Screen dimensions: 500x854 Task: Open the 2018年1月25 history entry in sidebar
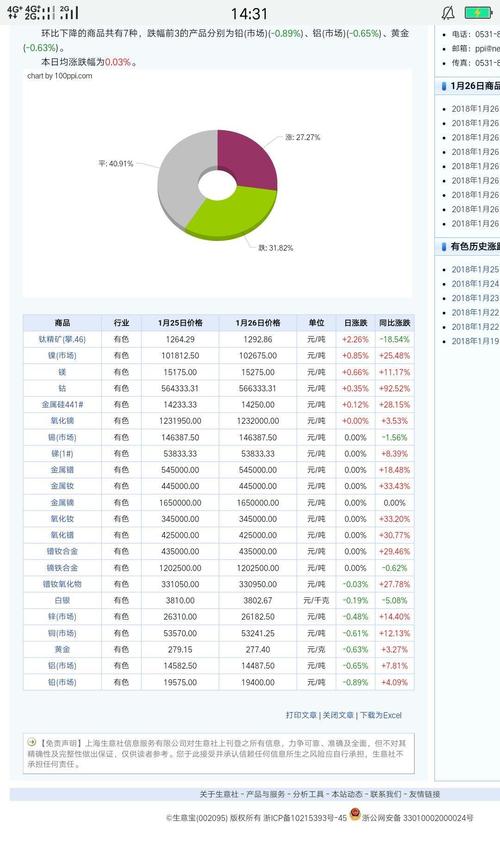point(475,269)
